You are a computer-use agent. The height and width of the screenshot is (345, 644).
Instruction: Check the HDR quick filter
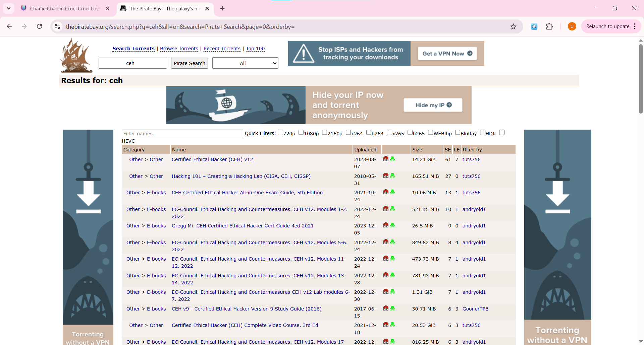(483, 133)
